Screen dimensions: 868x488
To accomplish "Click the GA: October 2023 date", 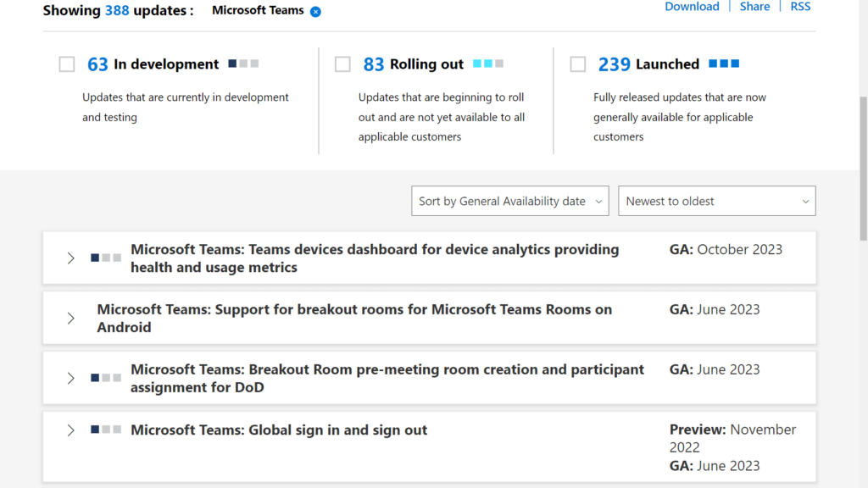I will pos(726,250).
